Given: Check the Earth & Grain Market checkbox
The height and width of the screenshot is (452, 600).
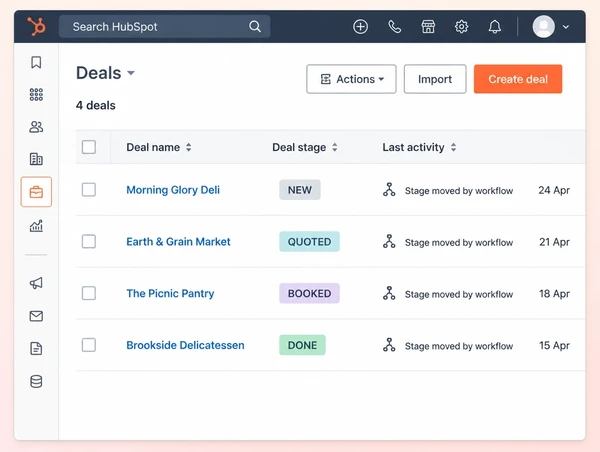Looking at the screenshot, I should (89, 242).
